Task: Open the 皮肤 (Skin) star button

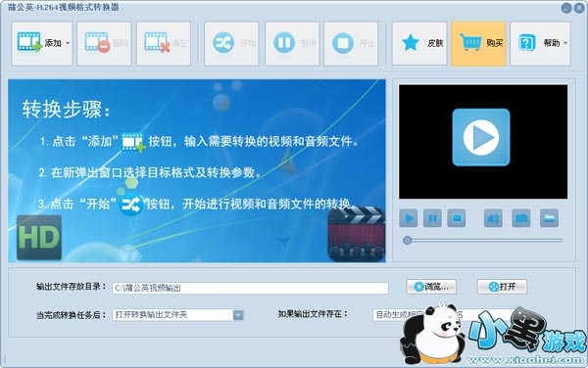Action: coord(419,43)
